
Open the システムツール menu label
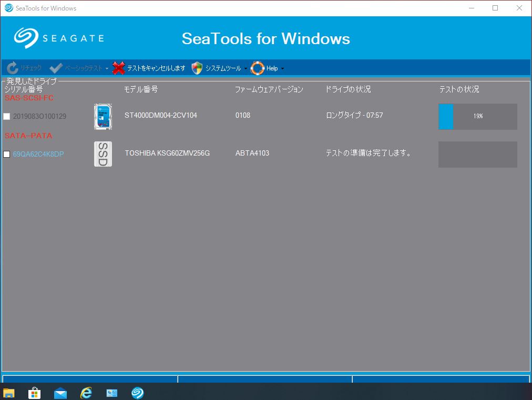(x=223, y=68)
